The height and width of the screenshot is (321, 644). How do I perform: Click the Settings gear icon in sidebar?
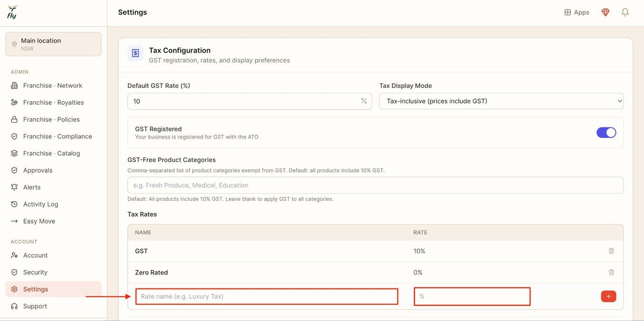pos(14,289)
